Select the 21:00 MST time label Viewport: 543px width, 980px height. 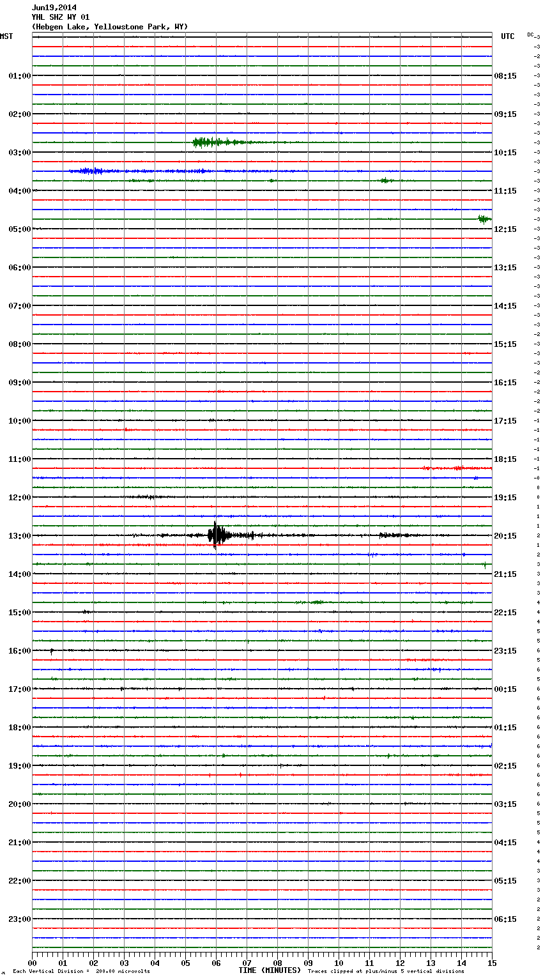pos(20,843)
